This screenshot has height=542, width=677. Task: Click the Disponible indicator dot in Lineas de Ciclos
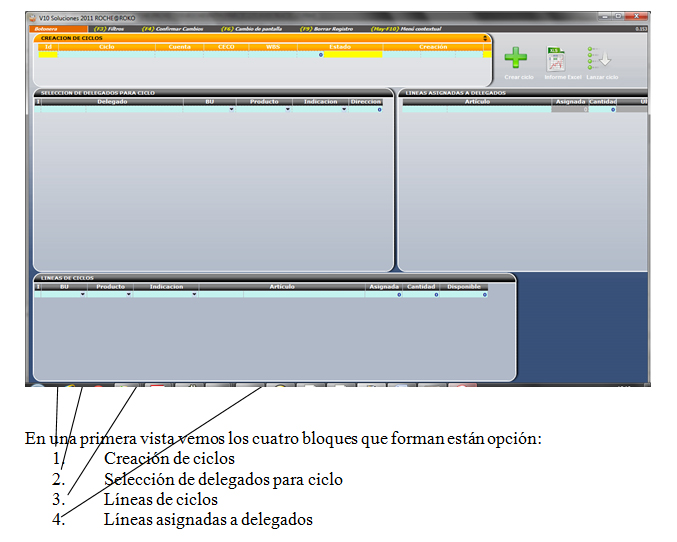[485, 294]
